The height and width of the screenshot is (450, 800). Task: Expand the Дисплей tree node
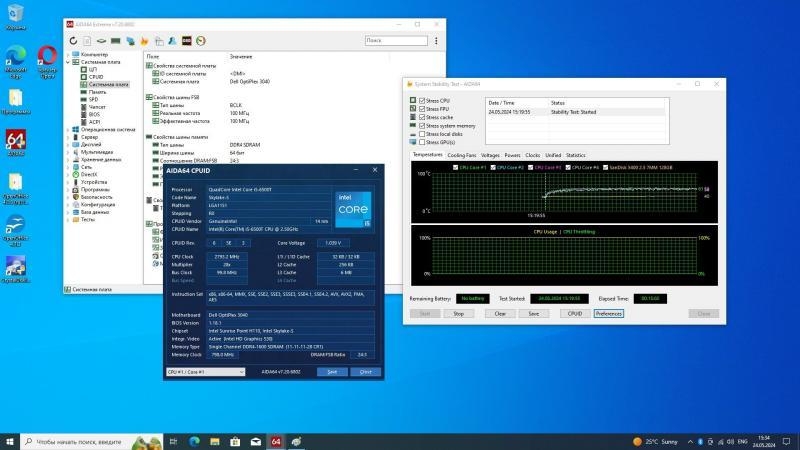(x=68, y=144)
